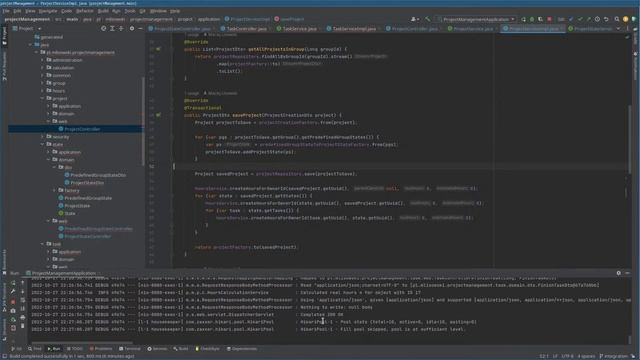Click the Rerun application icon in toolbar
The height and width of the screenshot is (360, 640).
523,19
